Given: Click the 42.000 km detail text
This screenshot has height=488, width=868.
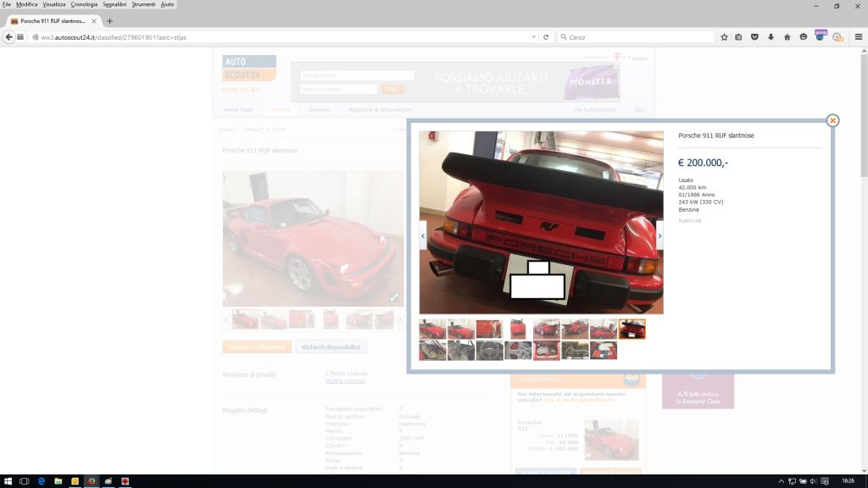Looking at the screenshot, I should click(692, 187).
